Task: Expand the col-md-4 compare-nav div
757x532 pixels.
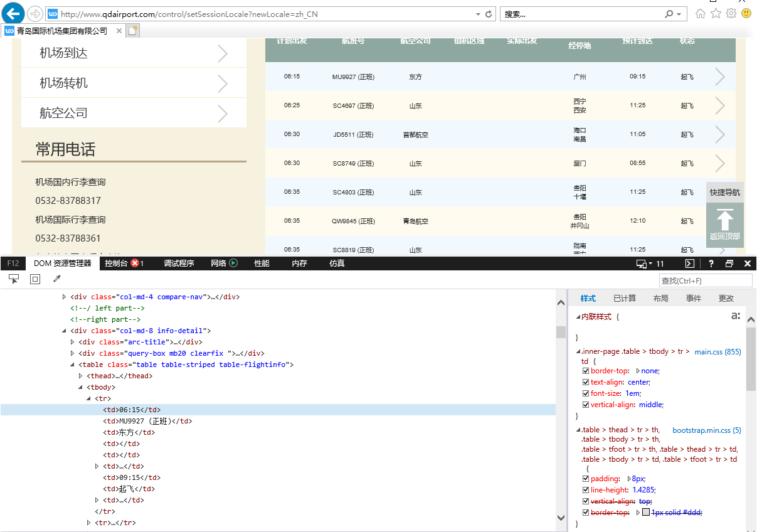Action: pyautogui.click(x=64, y=297)
